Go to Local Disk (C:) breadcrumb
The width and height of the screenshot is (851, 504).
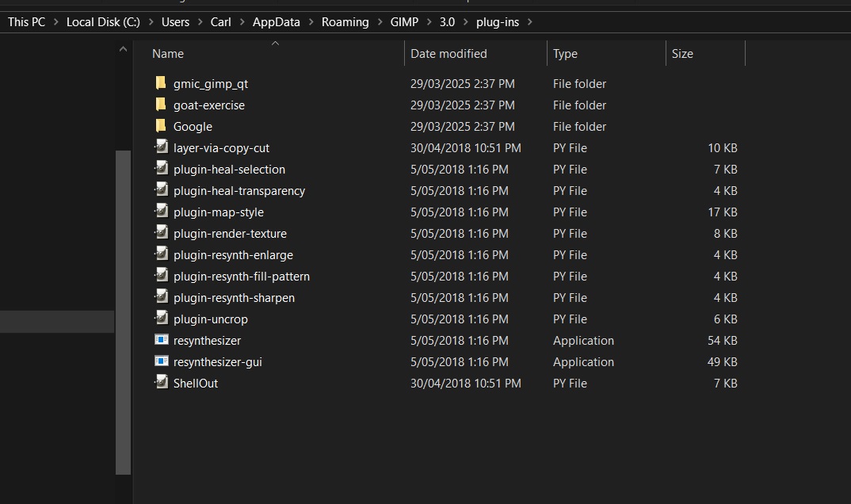103,22
